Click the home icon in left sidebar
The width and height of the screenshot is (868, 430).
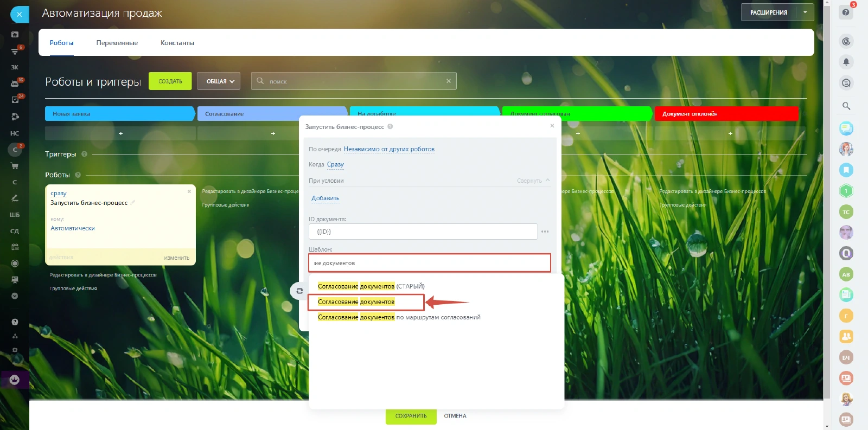(x=15, y=34)
